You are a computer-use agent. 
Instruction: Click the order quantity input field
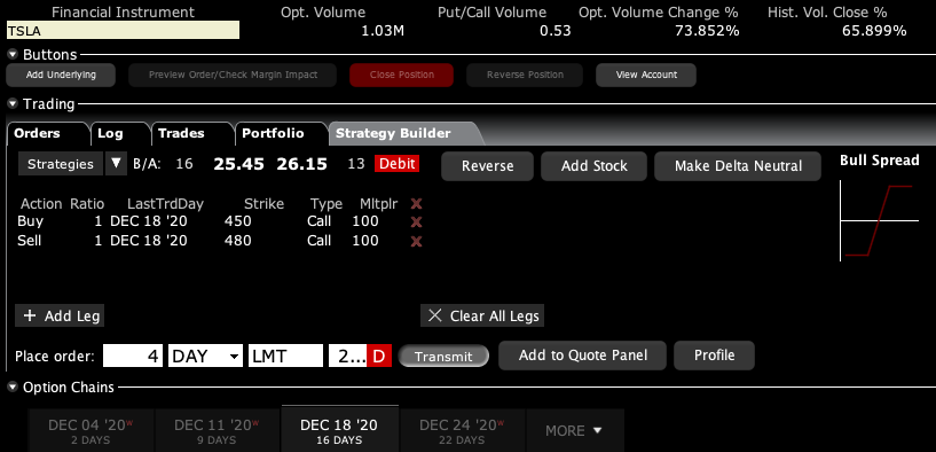tap(132, 356)
